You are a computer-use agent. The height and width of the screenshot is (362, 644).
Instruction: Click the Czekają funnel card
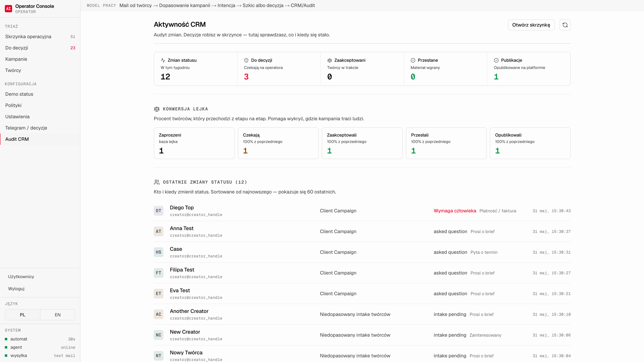point(278,143)
